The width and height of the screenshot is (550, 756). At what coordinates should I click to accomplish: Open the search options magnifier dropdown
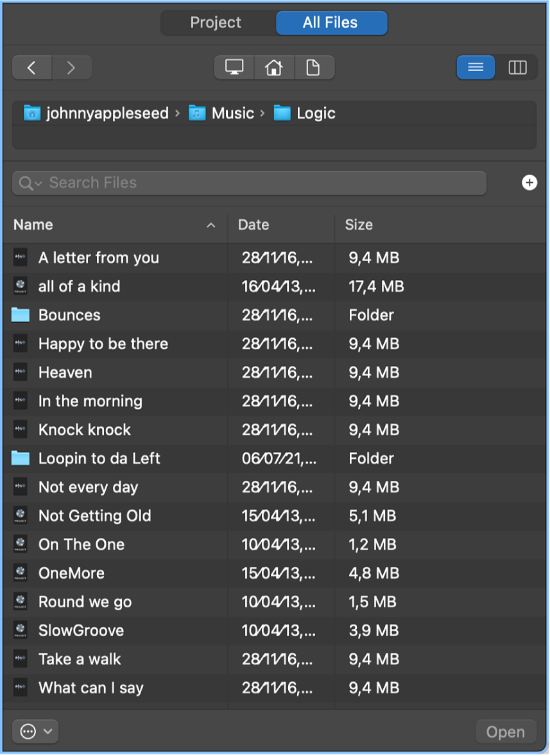(30, 183)
